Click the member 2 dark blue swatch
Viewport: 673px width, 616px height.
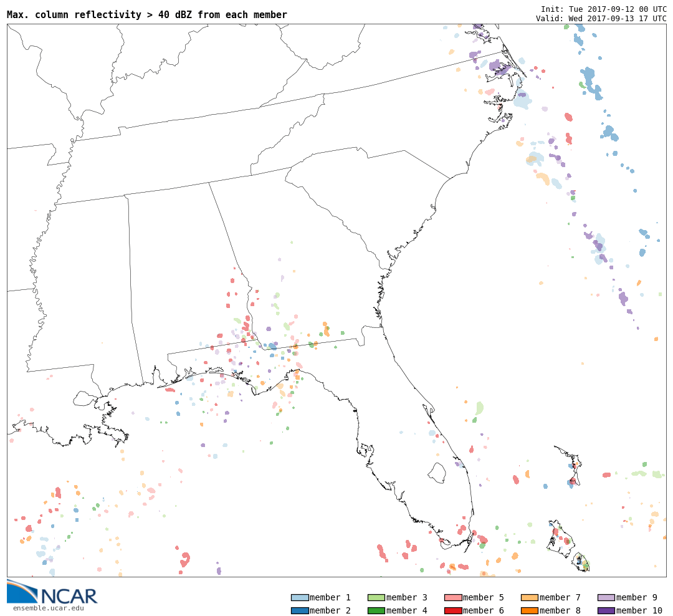click(x=300, y=610)
